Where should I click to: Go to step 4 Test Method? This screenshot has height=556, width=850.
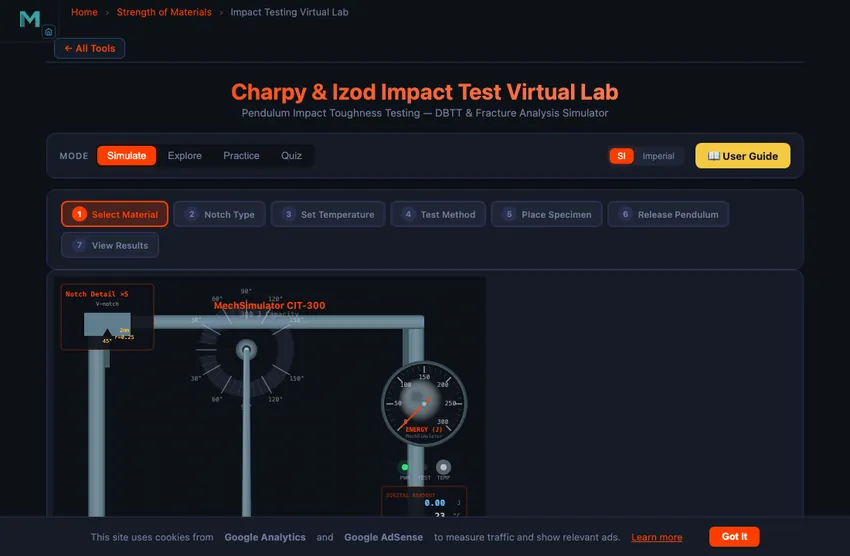click(x=437, y=214)
